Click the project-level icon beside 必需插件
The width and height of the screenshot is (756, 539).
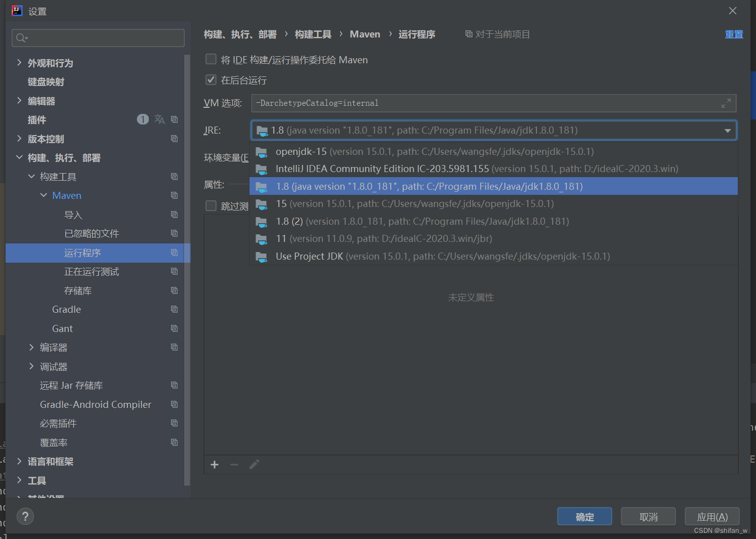175,423
